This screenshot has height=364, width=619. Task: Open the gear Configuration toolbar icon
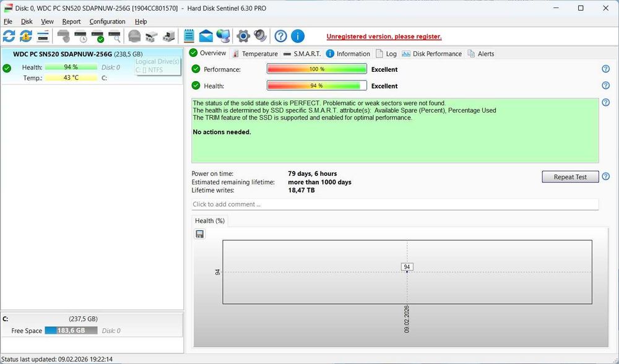click(x=243, y=36)
